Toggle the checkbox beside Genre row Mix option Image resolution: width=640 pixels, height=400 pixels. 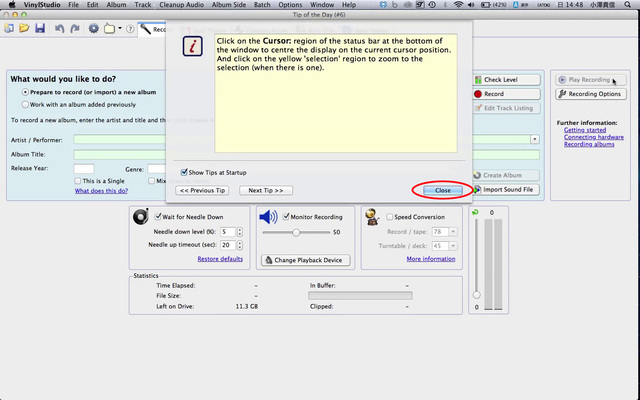click(x=151, y=181)
